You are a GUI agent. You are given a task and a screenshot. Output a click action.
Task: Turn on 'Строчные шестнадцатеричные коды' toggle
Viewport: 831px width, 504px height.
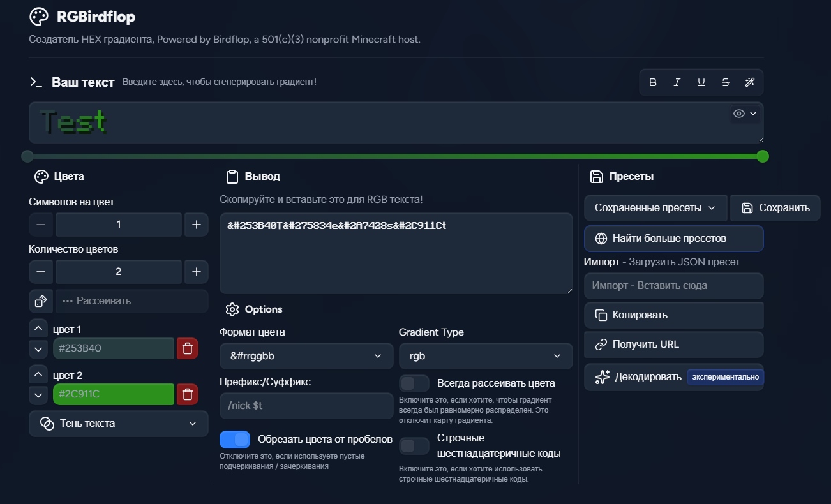414,446
